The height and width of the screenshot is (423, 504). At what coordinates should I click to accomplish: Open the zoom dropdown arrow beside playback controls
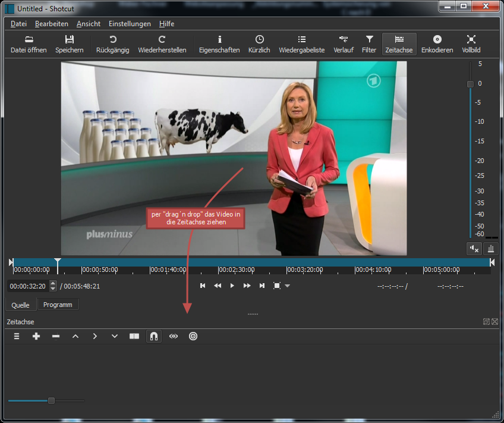[288, 286]
